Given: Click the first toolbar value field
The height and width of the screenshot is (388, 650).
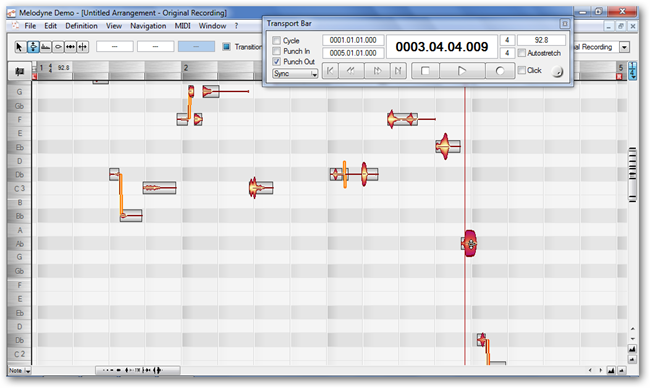Looking at the screenshot, I should pos(115,46).
